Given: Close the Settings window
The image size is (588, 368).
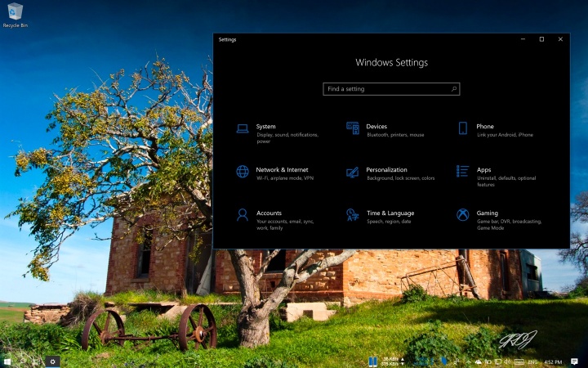Looking at the screenshot, I should coord(560,39).
